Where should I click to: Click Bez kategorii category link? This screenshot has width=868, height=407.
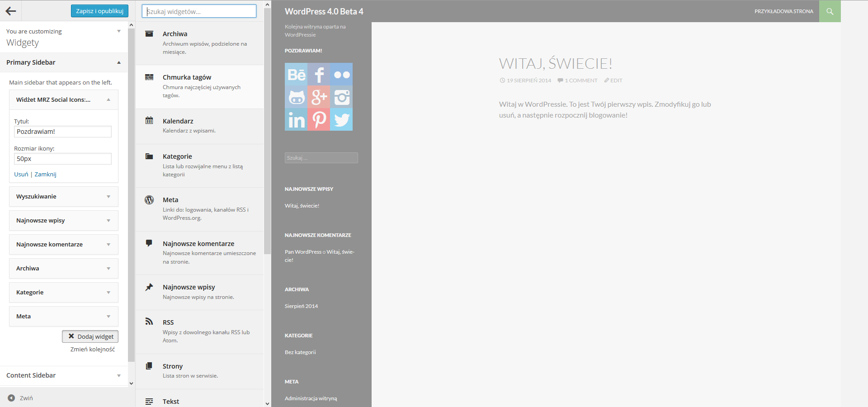pos(300,352)
